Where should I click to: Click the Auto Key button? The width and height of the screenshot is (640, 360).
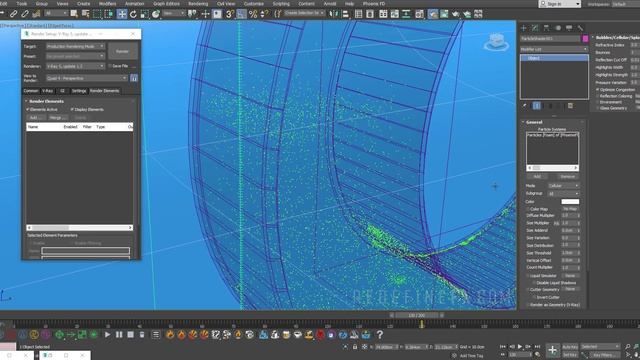tap(570, 347)
